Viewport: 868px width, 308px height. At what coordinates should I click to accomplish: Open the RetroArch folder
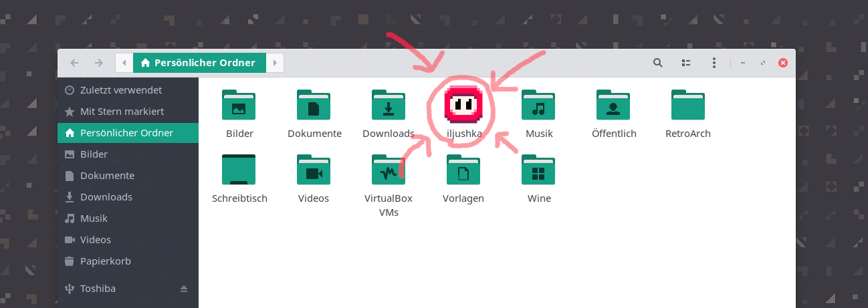coord(687,106)
